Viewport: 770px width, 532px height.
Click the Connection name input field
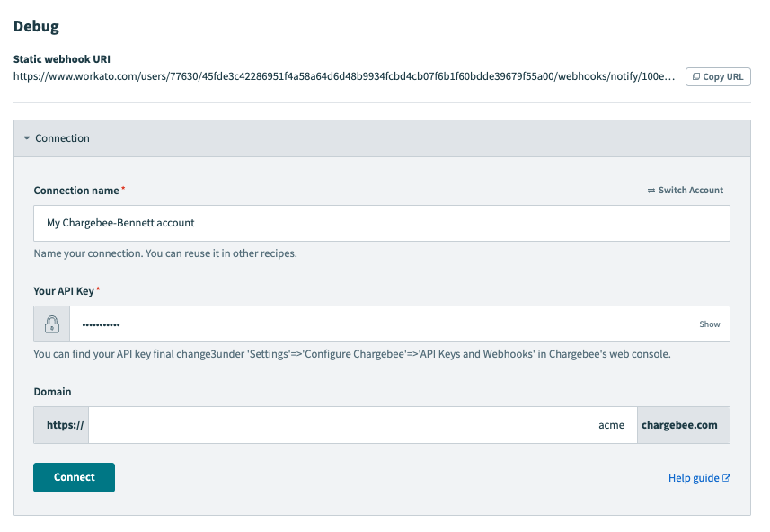[382, 223]
